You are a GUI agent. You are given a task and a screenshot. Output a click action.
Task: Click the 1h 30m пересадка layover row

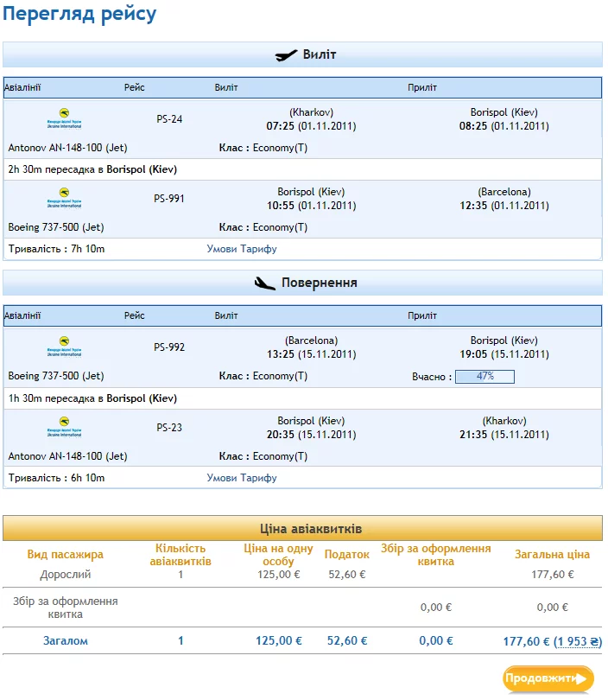coord(302,398)
